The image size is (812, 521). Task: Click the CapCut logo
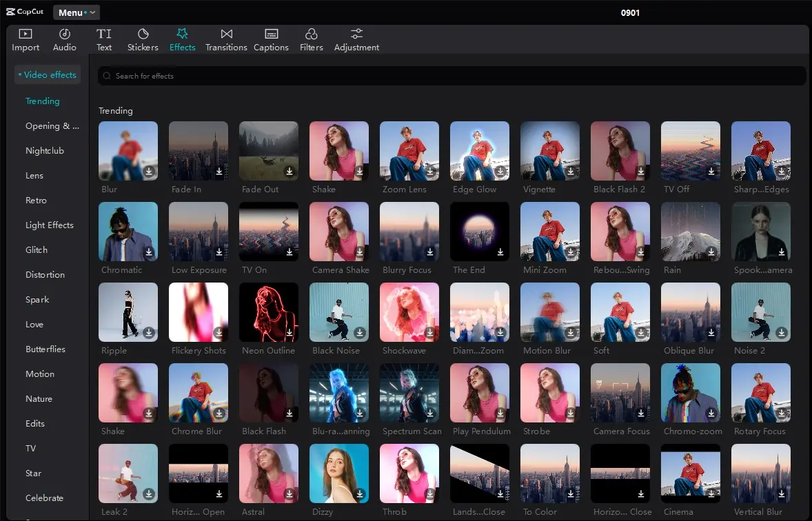point(25,12)
